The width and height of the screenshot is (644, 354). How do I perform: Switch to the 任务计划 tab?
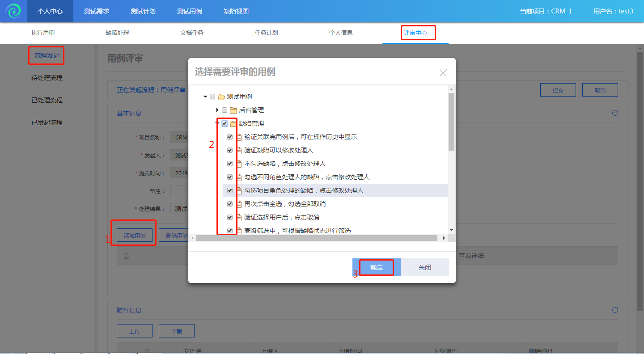click(266, 33)
